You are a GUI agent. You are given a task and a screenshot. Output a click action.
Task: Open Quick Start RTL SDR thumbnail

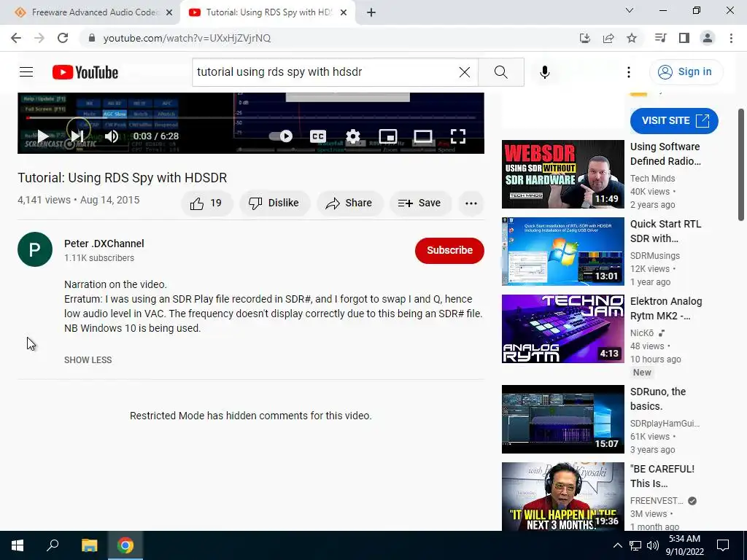[x=562, y=252]
